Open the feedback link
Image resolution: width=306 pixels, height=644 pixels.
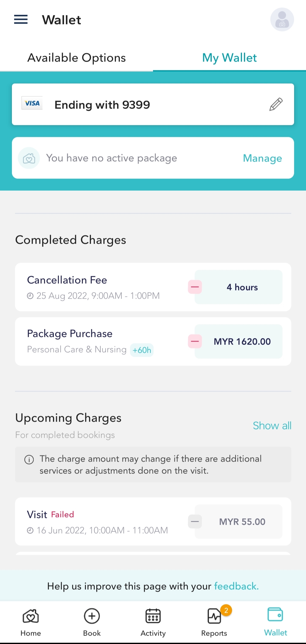coord(236,586)
